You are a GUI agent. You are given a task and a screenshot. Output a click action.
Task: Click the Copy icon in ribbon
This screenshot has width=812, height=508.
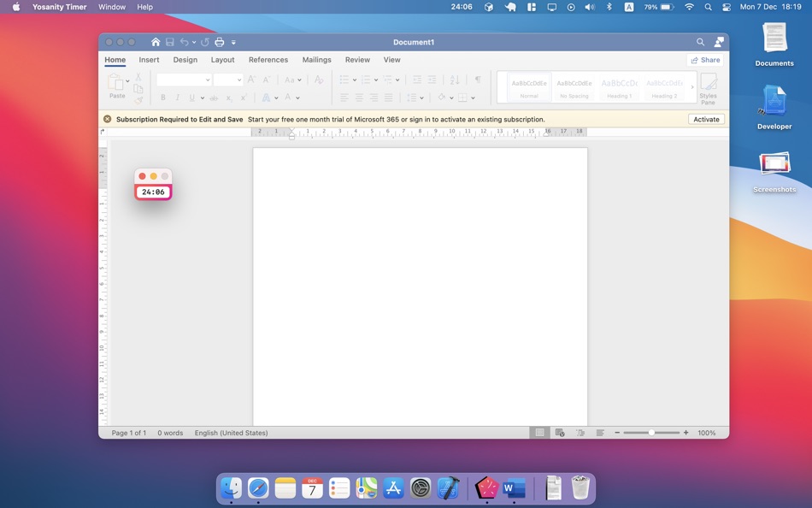point(138,89)
